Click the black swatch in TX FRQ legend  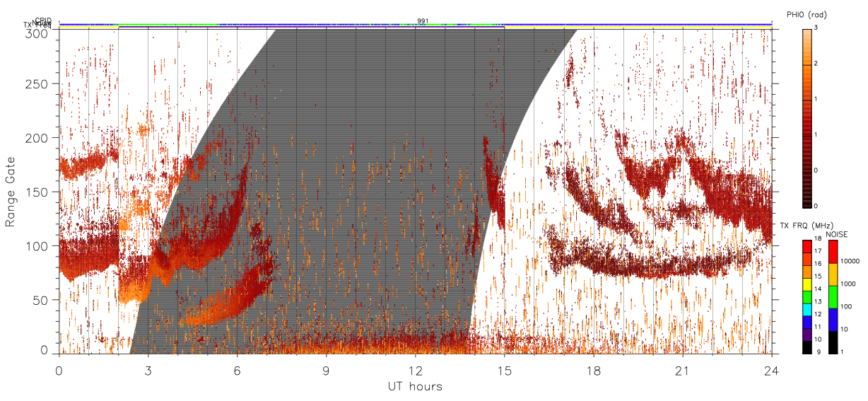coord(807,346)
